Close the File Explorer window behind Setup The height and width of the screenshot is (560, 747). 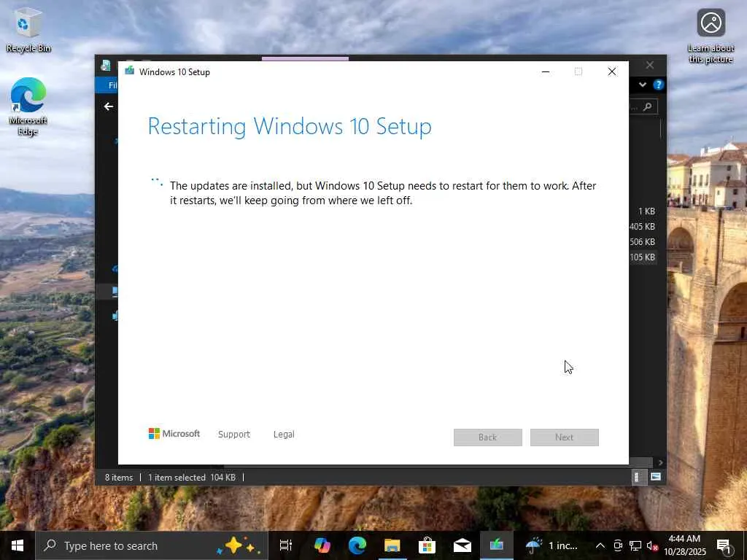pyautogui.click(x=650, y=65)
